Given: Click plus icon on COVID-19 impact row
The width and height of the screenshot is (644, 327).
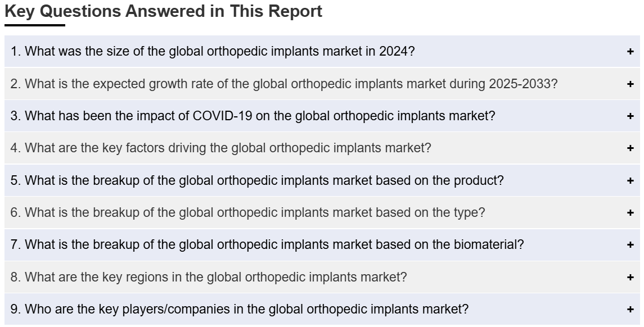Looking at the screenshot, I should click(630, 116).
